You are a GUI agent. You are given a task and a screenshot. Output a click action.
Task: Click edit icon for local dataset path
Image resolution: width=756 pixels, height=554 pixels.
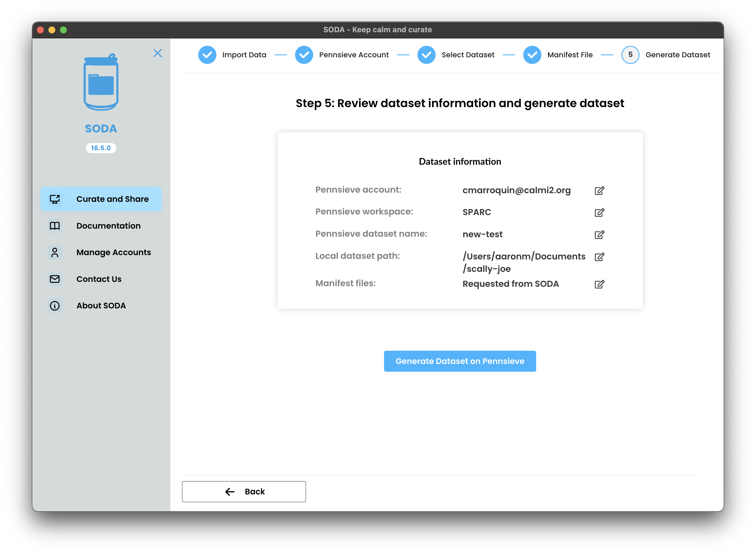pos(599,257)
